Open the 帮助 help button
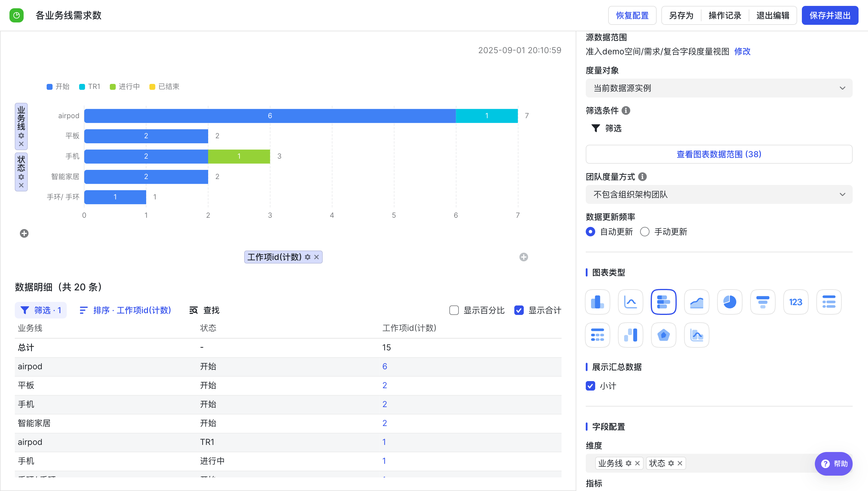Viewport: 868px width, 491px height. click(834, 464)
